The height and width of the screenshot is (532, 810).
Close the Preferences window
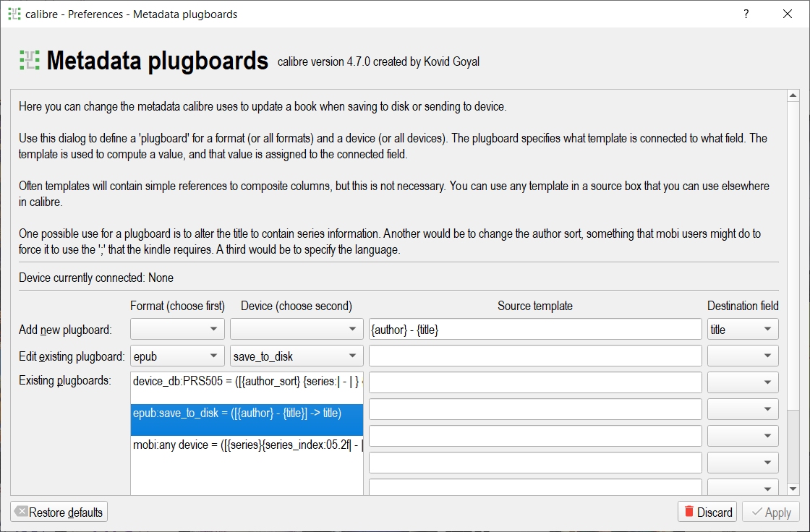click(788, 14)
